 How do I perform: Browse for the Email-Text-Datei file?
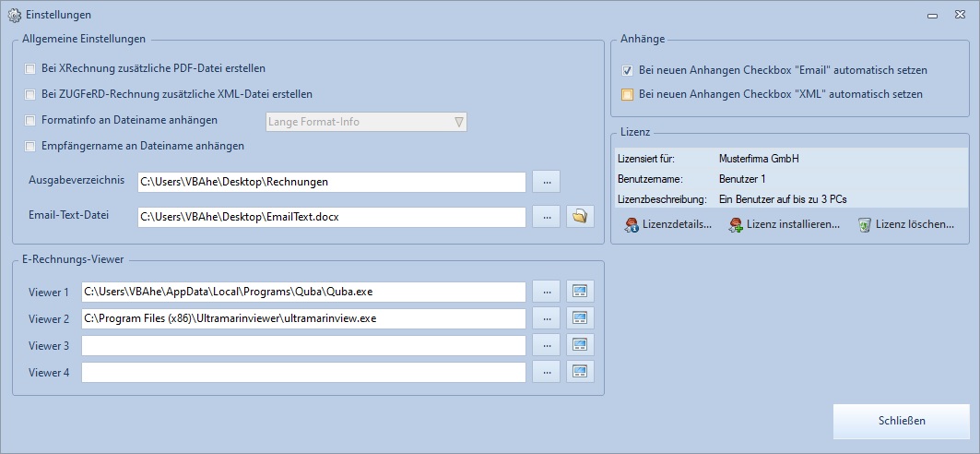point(547,217)
